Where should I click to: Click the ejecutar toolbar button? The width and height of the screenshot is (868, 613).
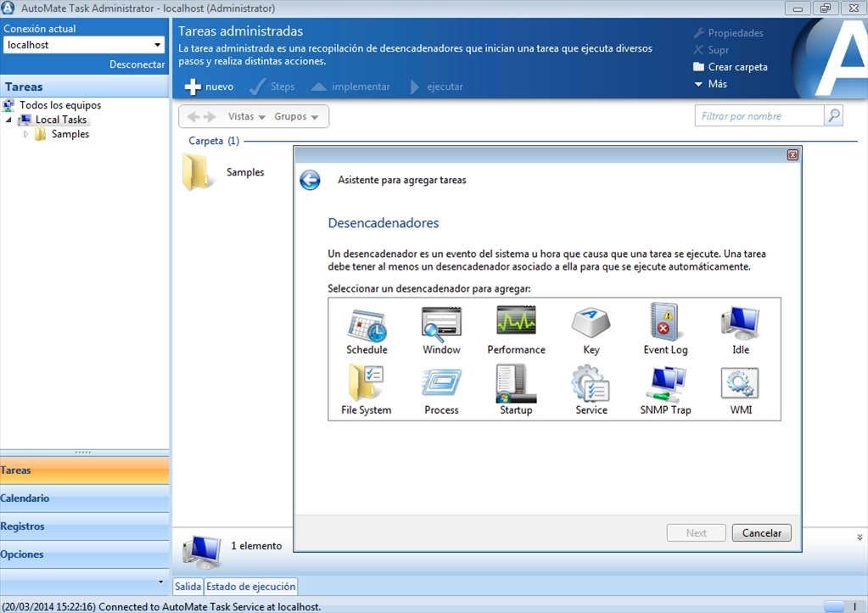[x=436, y=86]
